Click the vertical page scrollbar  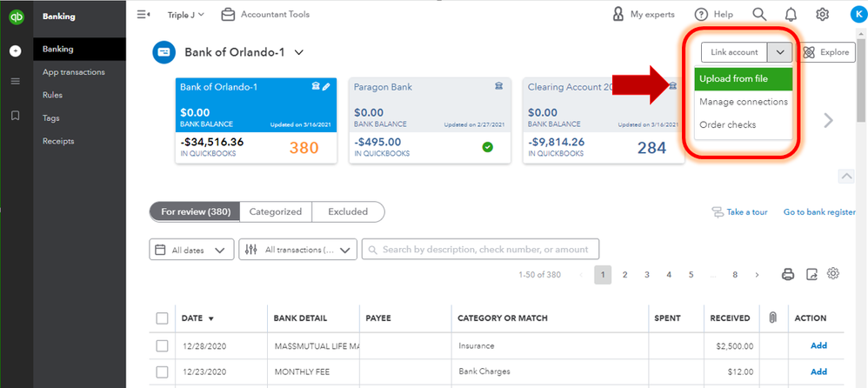861,79
